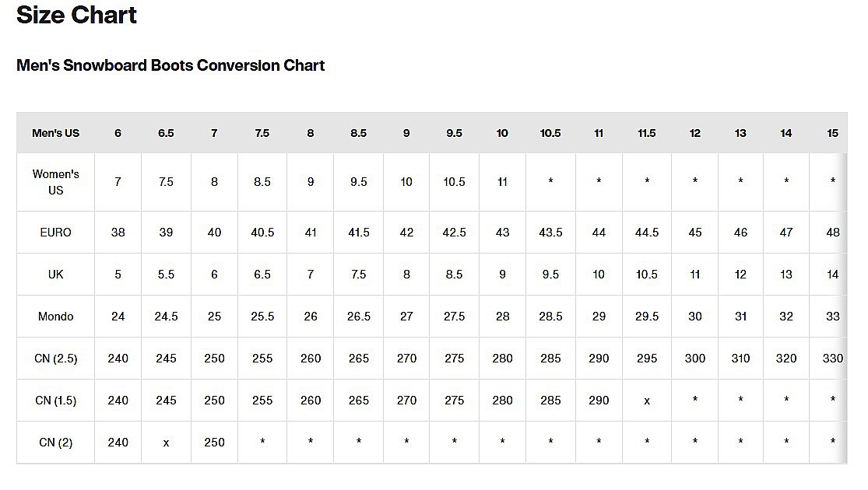Click the 11 cell in the Women's US row
Screen dimensions: 868x490
pos(502,182)
